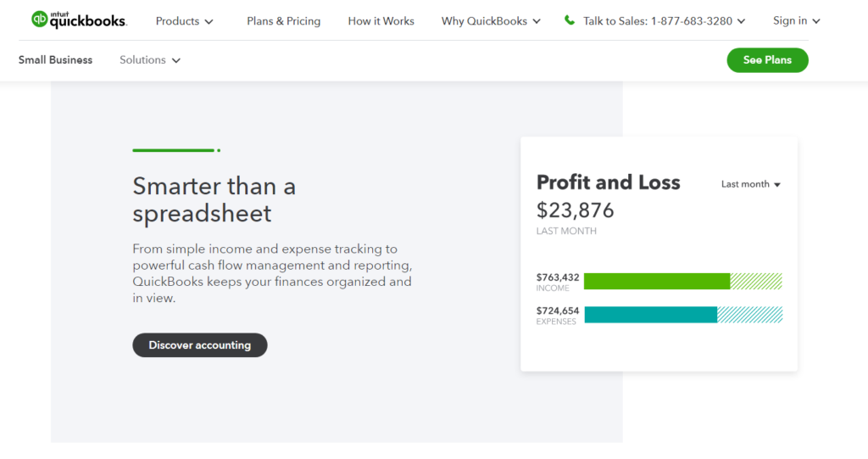This screenshot has height=459, width=868.
Task: Click the small triangle beside Last month
Action: (777, 185)
